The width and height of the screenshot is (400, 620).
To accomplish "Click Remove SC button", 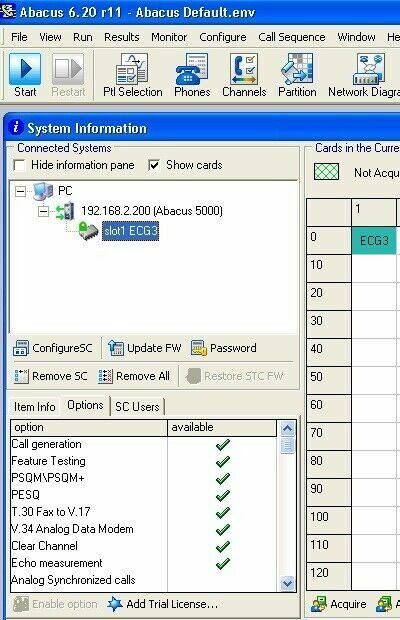I will 51,376.
